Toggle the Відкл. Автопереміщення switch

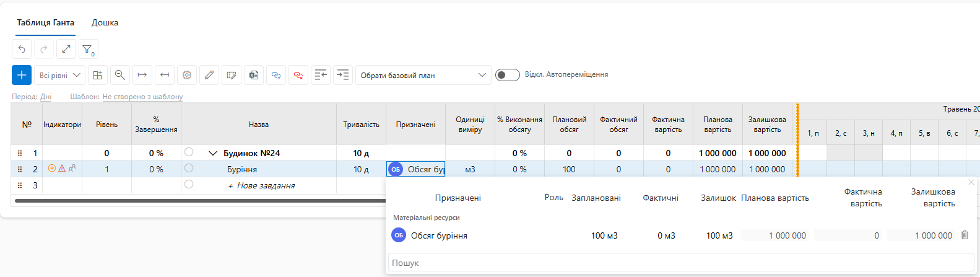508,75
